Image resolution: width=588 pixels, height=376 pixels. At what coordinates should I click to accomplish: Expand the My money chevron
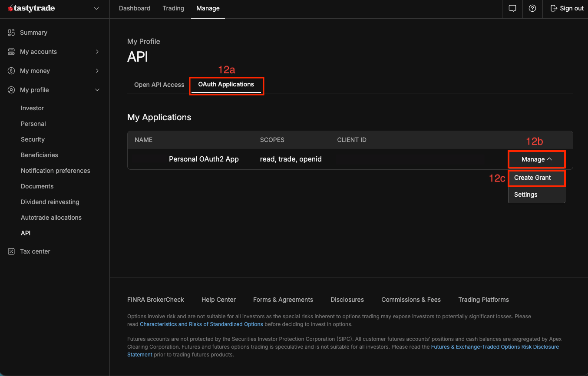97,71
